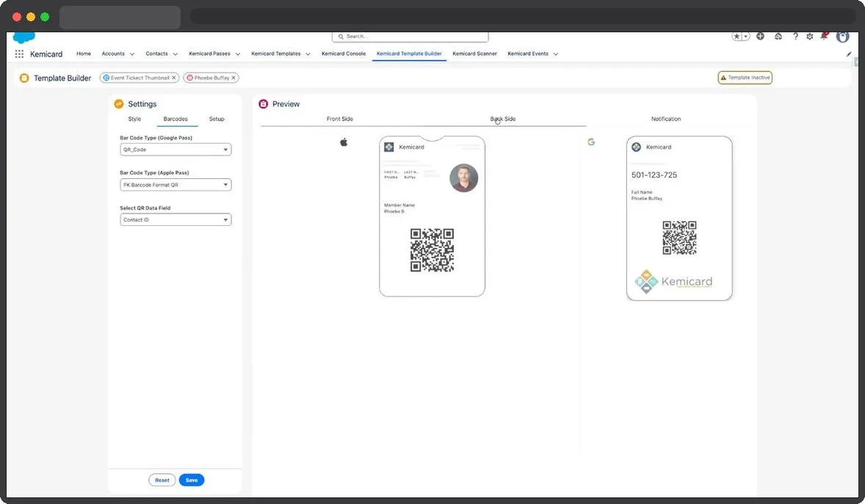Open the Kemicard Templates tab

pos(276,54)
